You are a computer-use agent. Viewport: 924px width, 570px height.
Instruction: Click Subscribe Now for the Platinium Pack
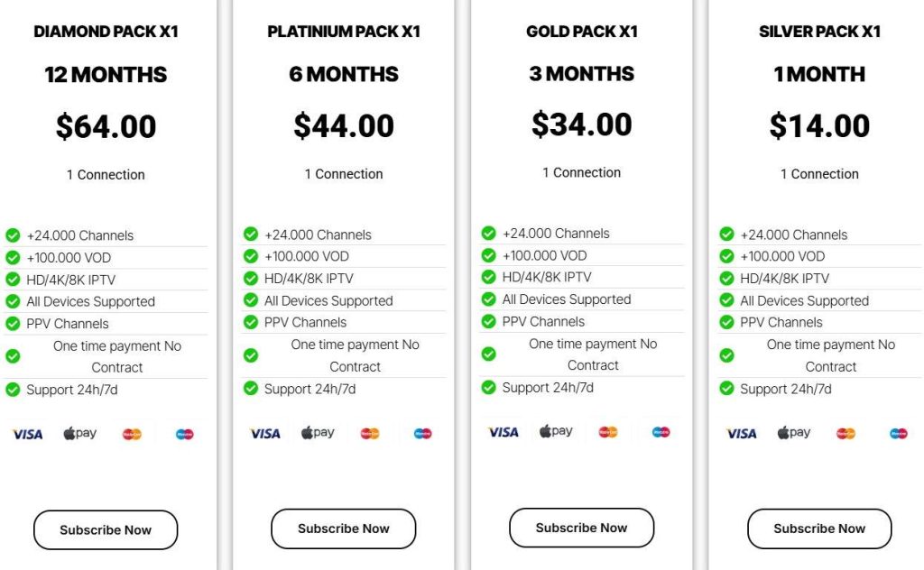pyautogui.click(x=343, y=529)
